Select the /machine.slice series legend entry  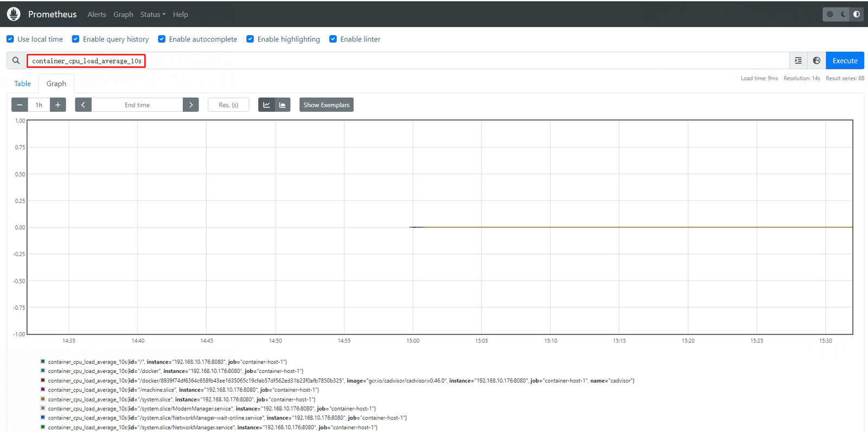[183, 390]
